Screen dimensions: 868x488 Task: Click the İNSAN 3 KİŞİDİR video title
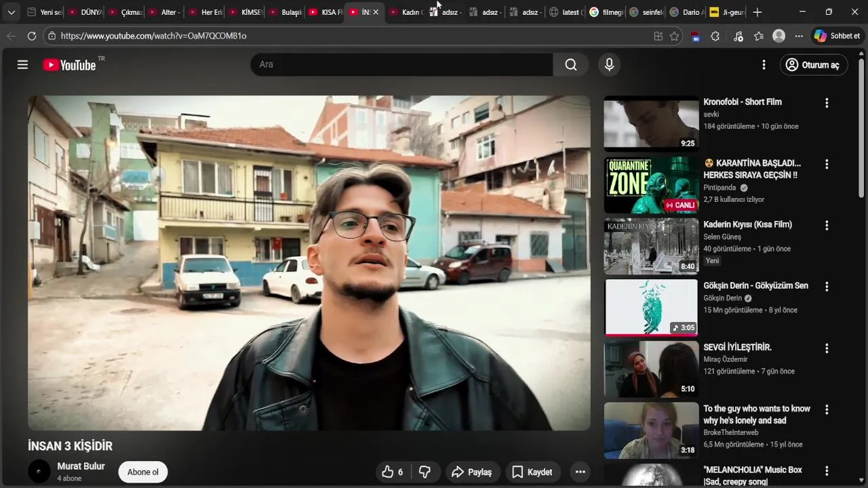point(70,446)
